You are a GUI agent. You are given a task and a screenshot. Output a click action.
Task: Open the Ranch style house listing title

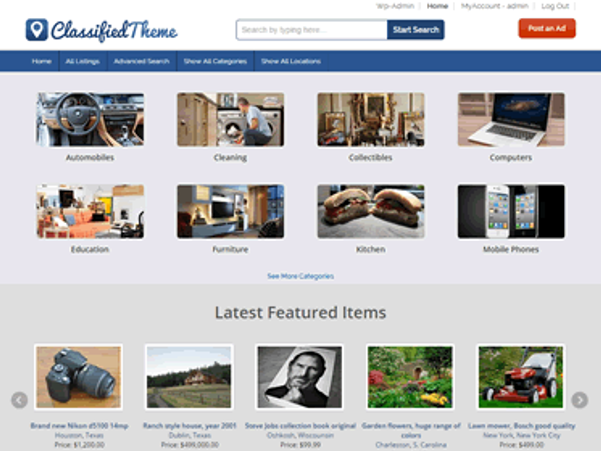click(190, 425)
